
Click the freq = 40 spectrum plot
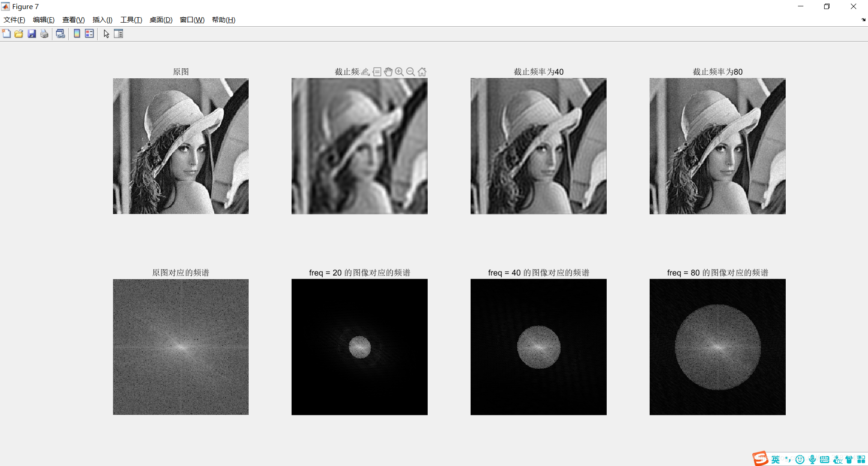pyautogui.click(x=538, y=347)
